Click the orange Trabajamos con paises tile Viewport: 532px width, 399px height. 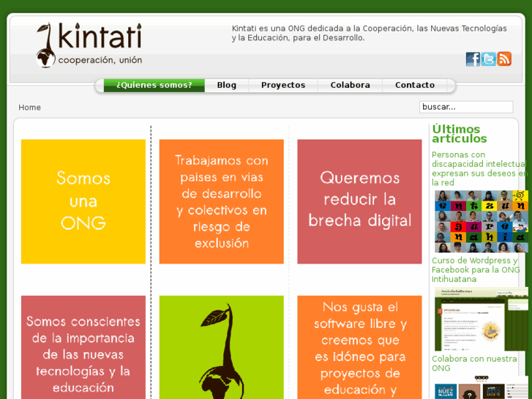point(221,201)
